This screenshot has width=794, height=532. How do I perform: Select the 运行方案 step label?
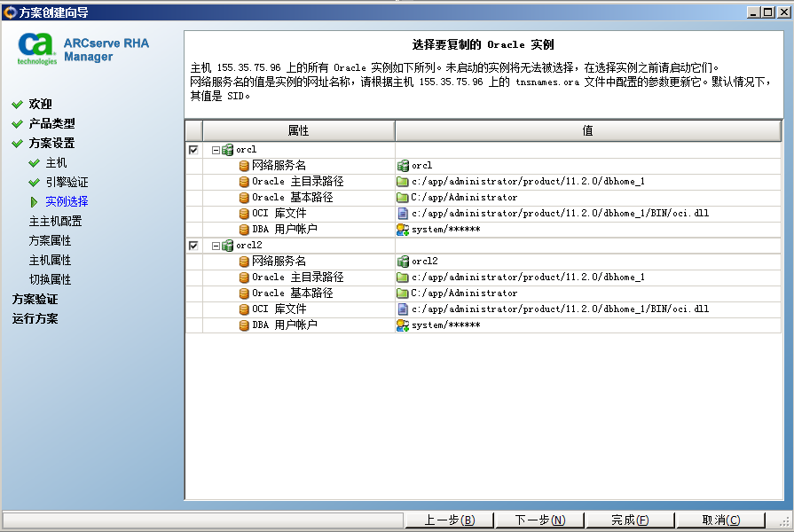[35, 319]
